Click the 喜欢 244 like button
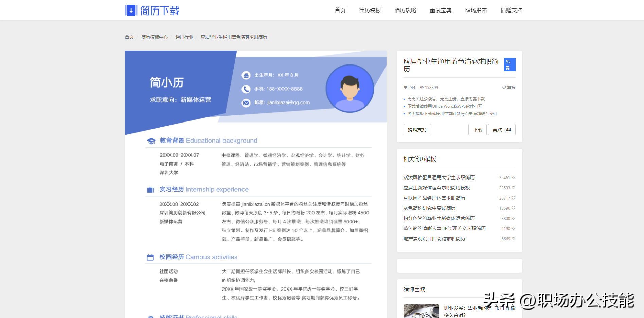The width and height of the screenshot is (644, 318). [502, 129]
